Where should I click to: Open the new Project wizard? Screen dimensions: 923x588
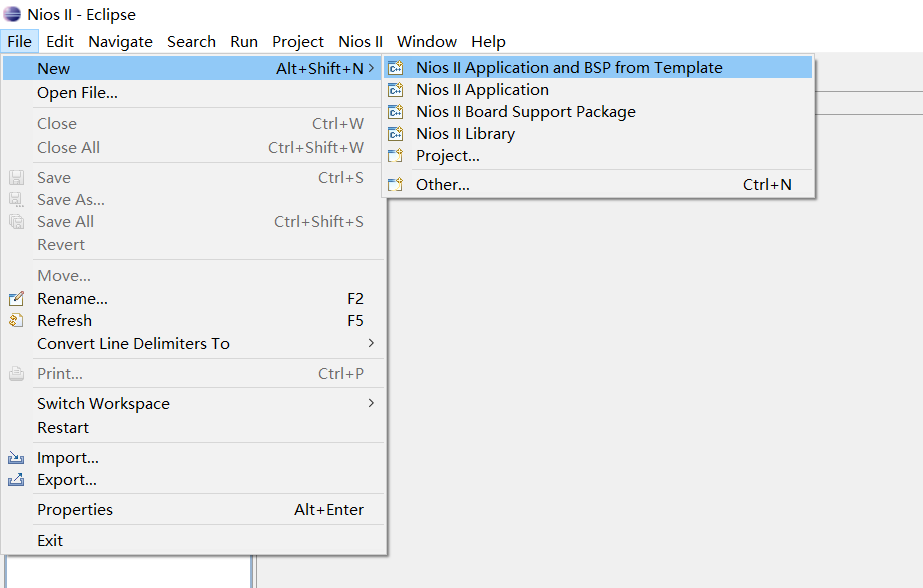click(x=444, y=155)
